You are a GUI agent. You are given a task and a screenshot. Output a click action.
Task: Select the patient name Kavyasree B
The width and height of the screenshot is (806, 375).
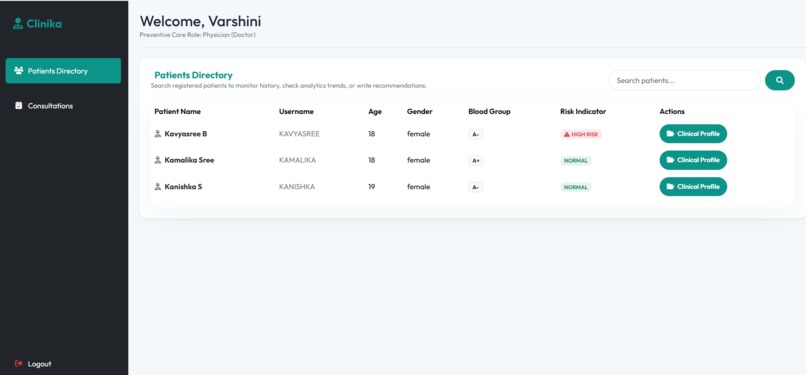[x=186, y=134]
